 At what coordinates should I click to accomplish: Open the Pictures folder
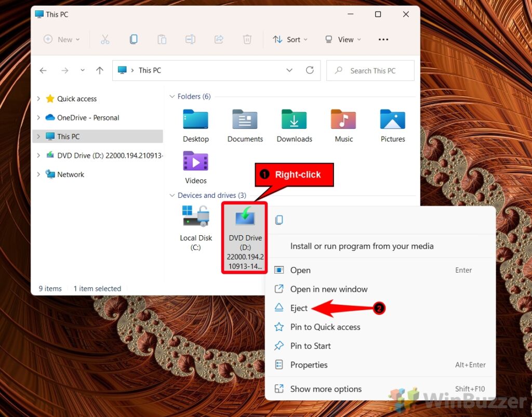click(392, 125)
